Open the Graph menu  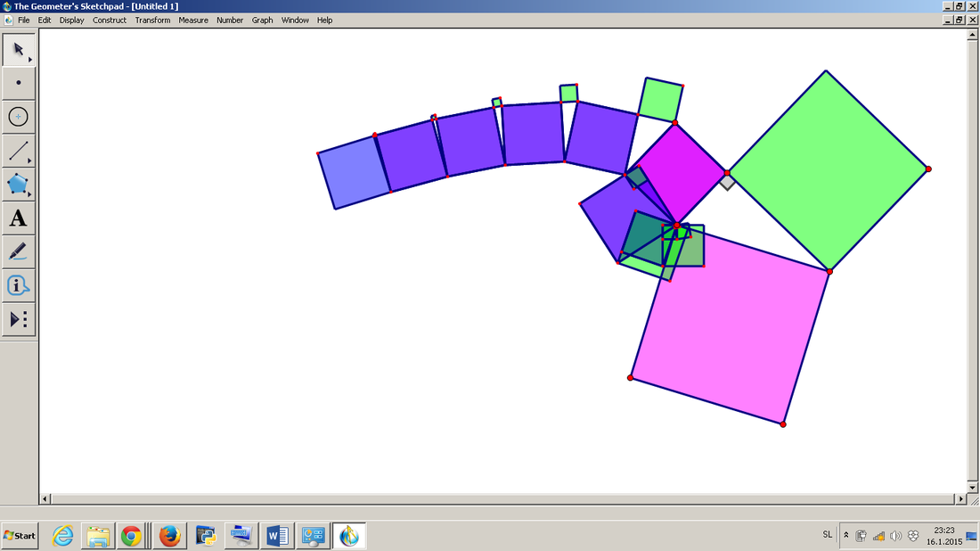coord(262,20)
